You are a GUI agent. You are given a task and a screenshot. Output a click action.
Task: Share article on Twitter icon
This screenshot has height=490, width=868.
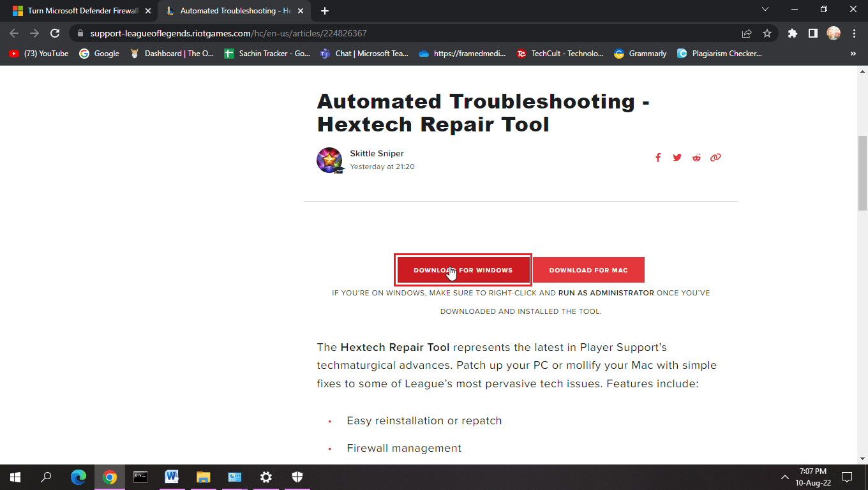coord(677,158)
